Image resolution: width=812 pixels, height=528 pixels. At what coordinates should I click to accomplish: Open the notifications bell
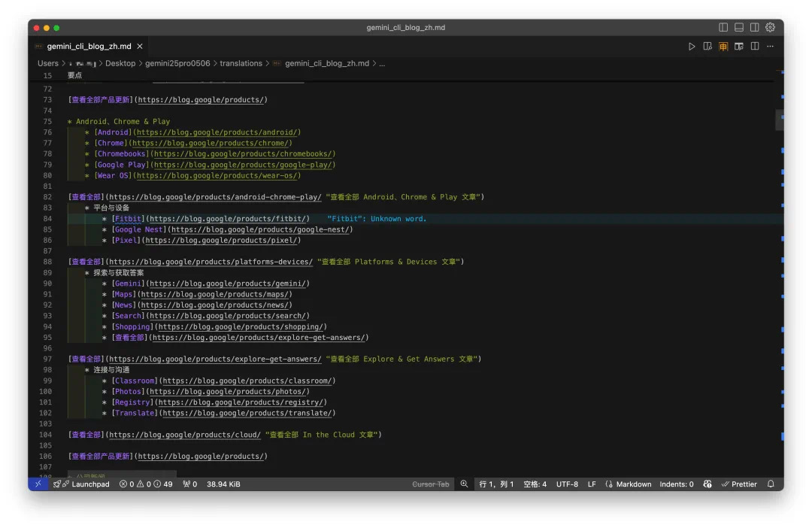click(771, 484)
